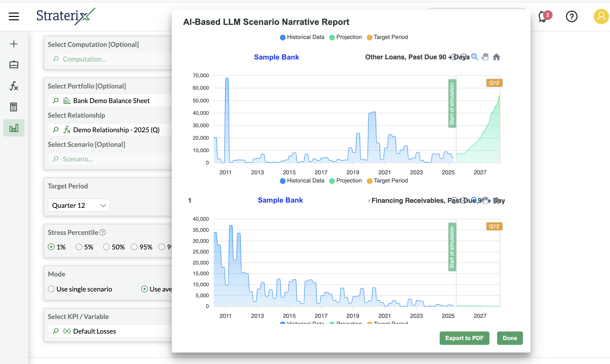
Task: Click the Done button
Action: click(510, 338)
